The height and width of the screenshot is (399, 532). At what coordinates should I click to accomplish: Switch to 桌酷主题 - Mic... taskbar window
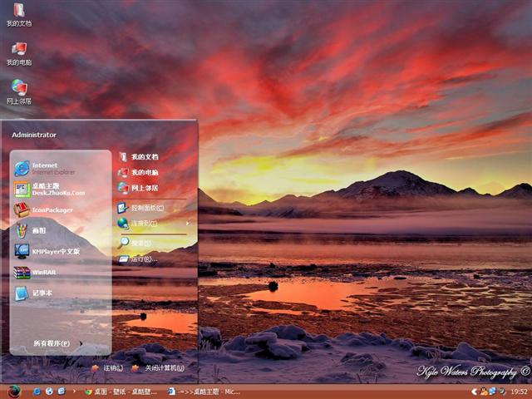(x=204, y=392)
